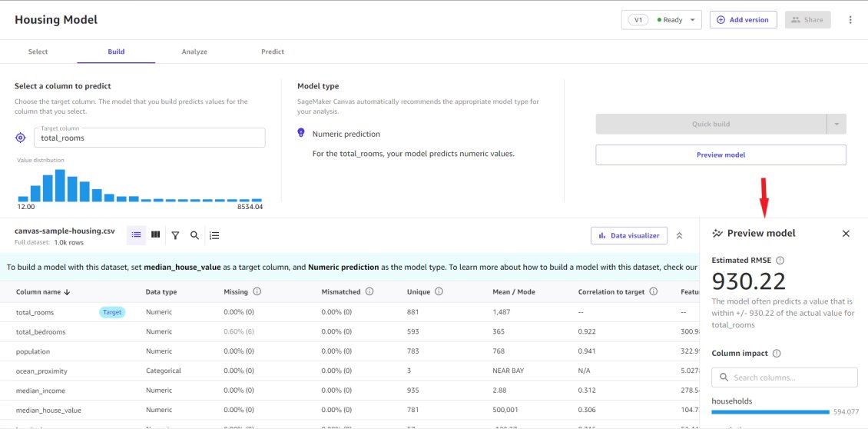Screen dimensions: 868x429
Task: Click the 500,001 mean value cell
Action: click(505, 410)
